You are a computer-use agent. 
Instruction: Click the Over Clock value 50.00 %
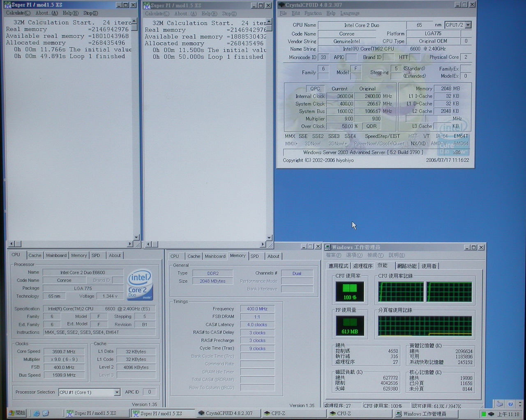click(340, 126)
